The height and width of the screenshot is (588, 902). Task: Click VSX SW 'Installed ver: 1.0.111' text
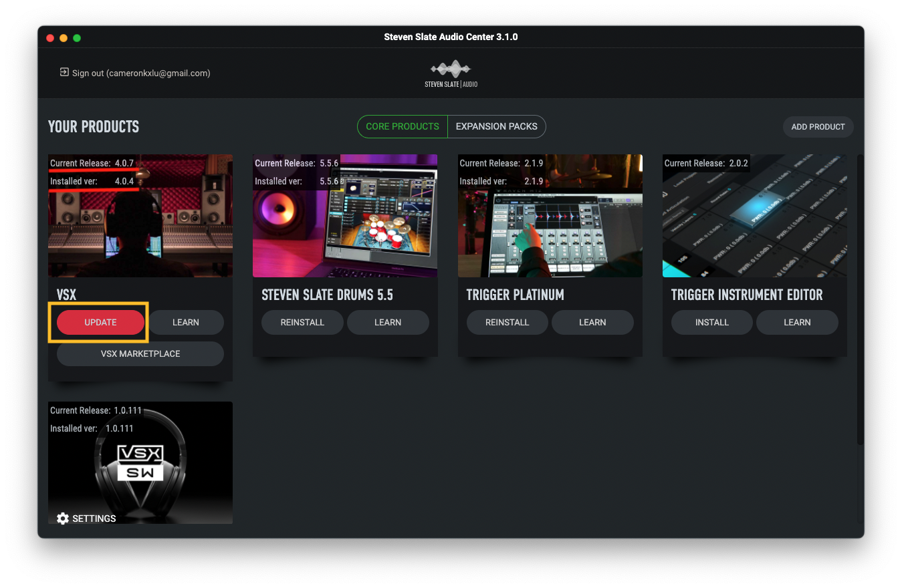coord(92,428)
